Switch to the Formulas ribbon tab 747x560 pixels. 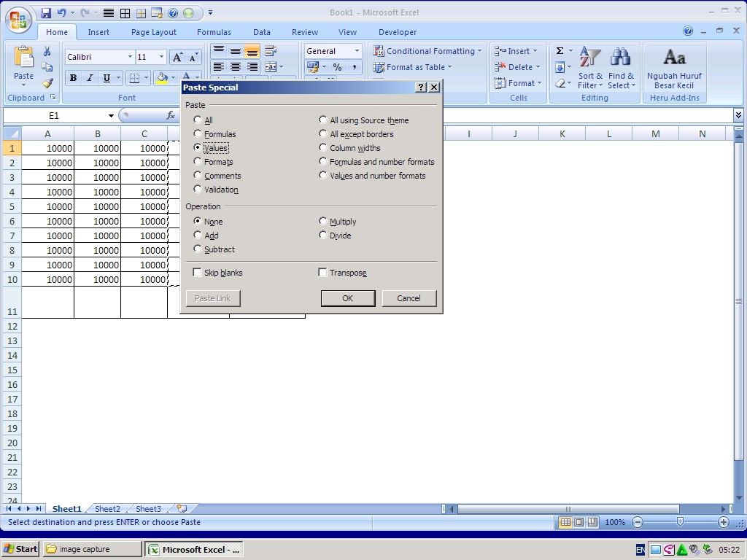pyautogui.click(x=214, y=31)
